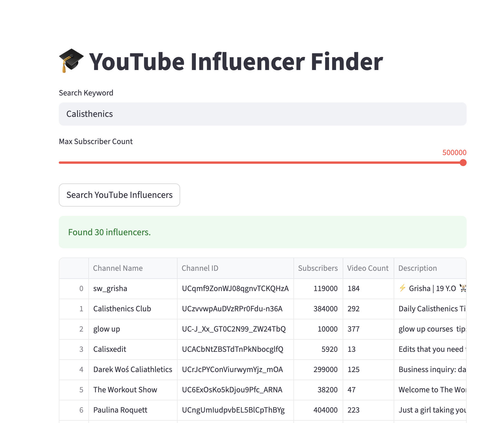Click the graduation cap emoji icon
This screenshot has height=423, width=504.
click(71, 61)
